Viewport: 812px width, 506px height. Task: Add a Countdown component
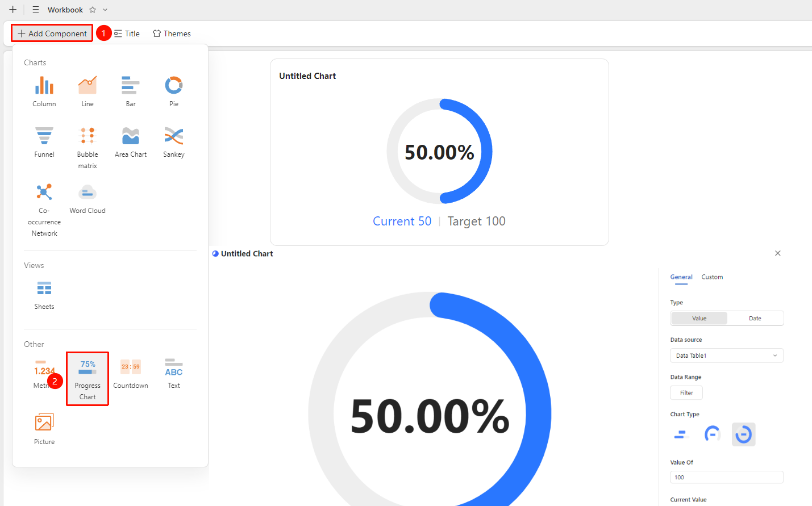coord(131,373)
